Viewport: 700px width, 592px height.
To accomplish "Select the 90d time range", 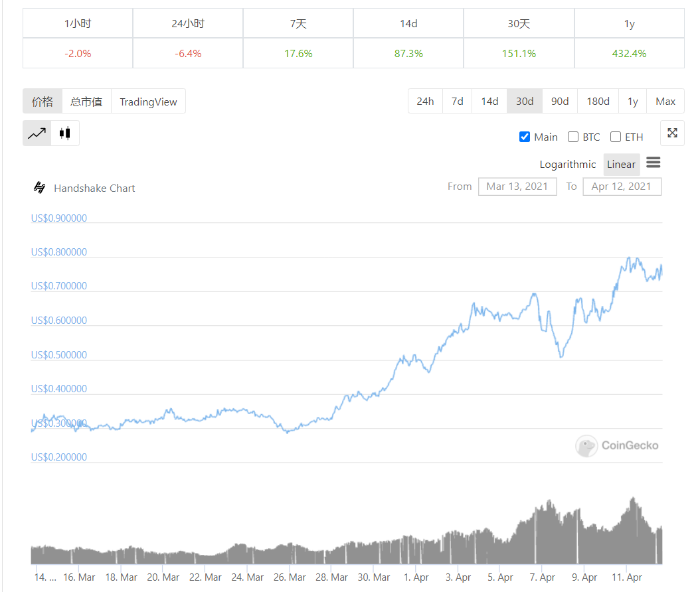I will (x=560, y=101).
